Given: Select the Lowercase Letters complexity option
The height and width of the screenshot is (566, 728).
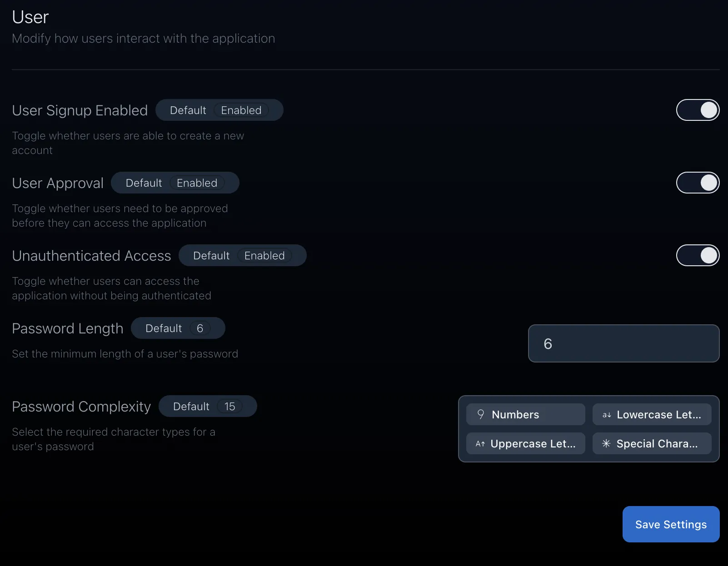Looking at the screenshot, I should 652,414.
